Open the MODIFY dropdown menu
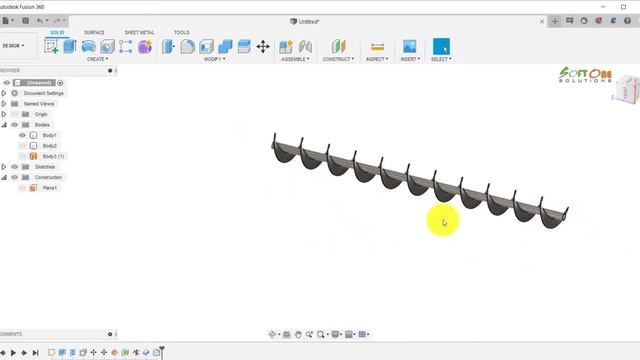This screenshot has height=360, width=640. [x=215, y=59]
